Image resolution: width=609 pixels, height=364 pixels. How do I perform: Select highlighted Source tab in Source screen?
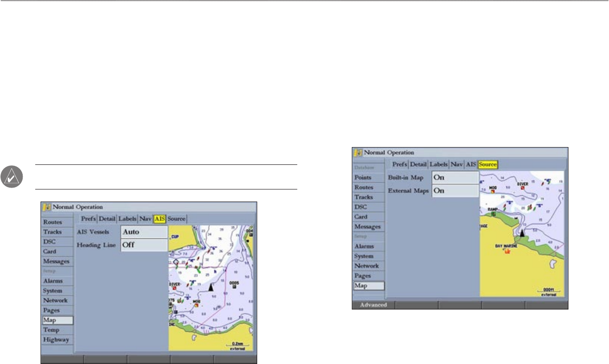point(488,165)
